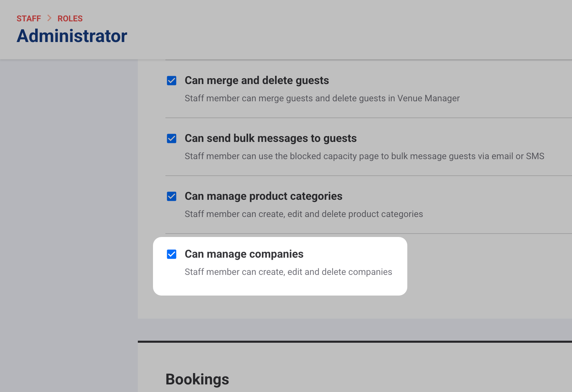The width and height of the screenshot is (572, 392).
Task: Disable the send bulk messages checkbox
Action: [x=172, y=138]
